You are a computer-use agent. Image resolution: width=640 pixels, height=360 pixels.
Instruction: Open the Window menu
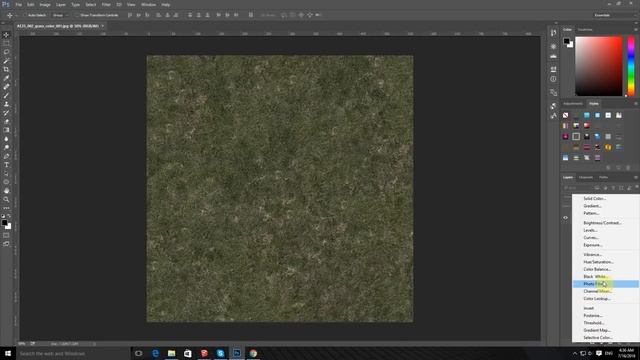click(148, 4)
